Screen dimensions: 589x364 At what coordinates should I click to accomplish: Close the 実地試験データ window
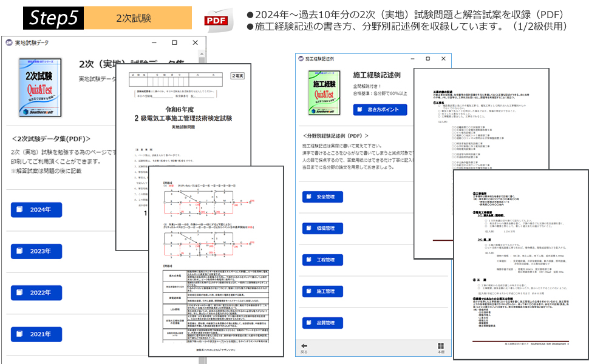point(195,43)
